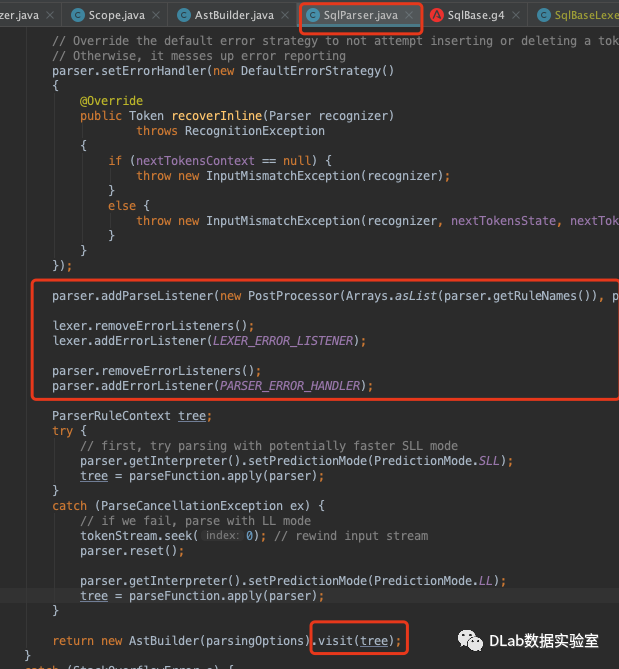
Task: Click the @Override annotation
Action: coord(111,101)
